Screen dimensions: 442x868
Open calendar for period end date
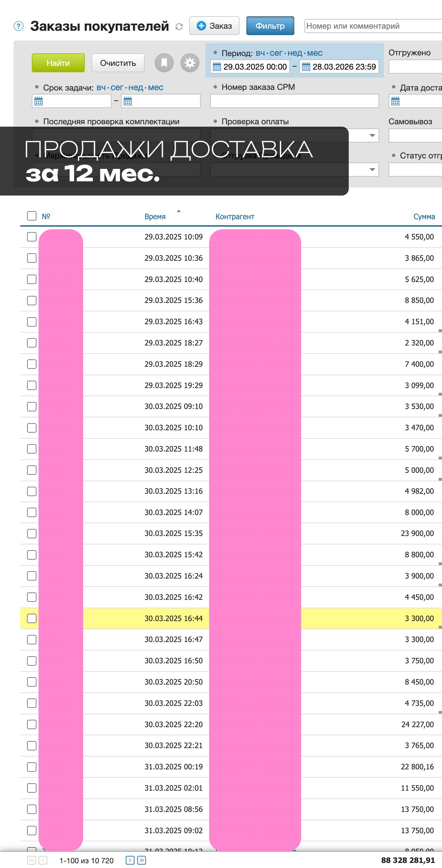[x=306, y=67]
